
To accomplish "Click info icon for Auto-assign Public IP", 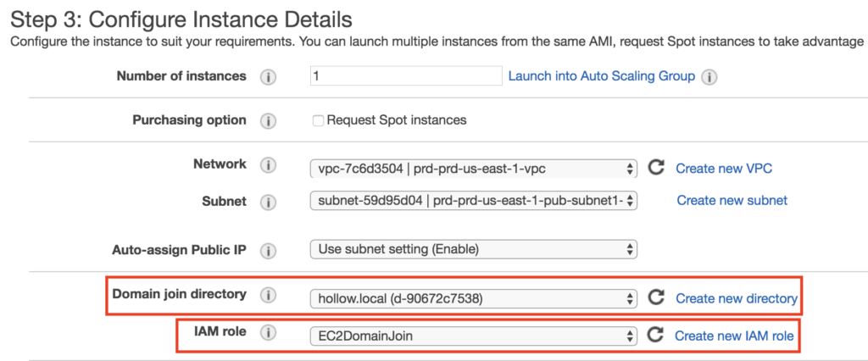I will click(x=269, y=251).
